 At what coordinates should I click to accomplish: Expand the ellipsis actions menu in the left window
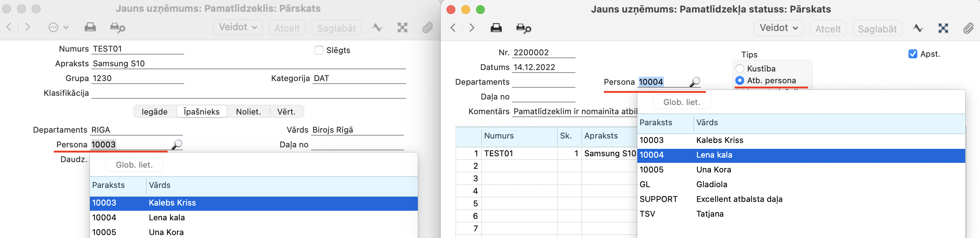point(58,27)
